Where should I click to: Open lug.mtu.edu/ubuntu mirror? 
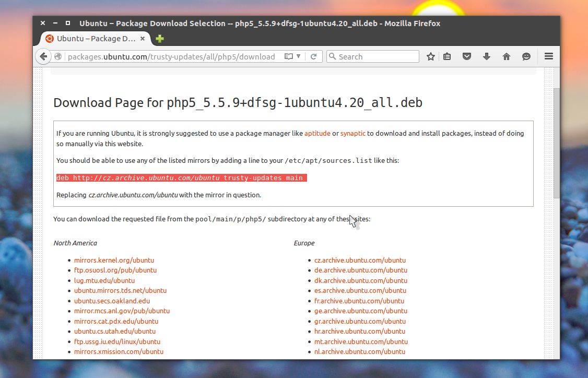[x=104, y=280]
